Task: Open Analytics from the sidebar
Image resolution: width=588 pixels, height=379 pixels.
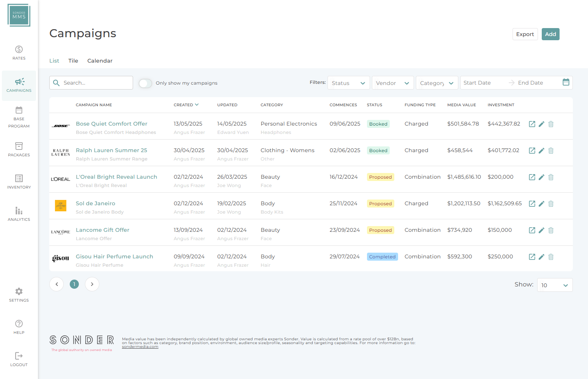Action: pos(19,214)
